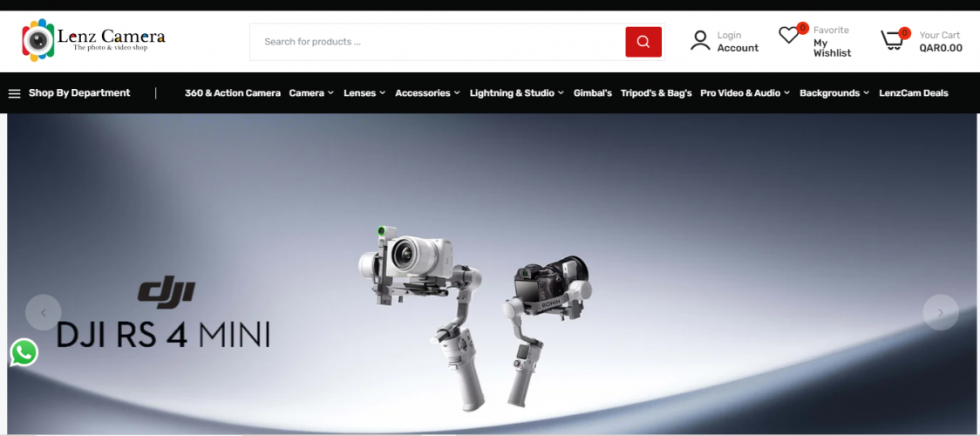This screenshot has height=436, width=980.
Task: Open 360 & Action Camera category
Action: (x=233, y=93)
